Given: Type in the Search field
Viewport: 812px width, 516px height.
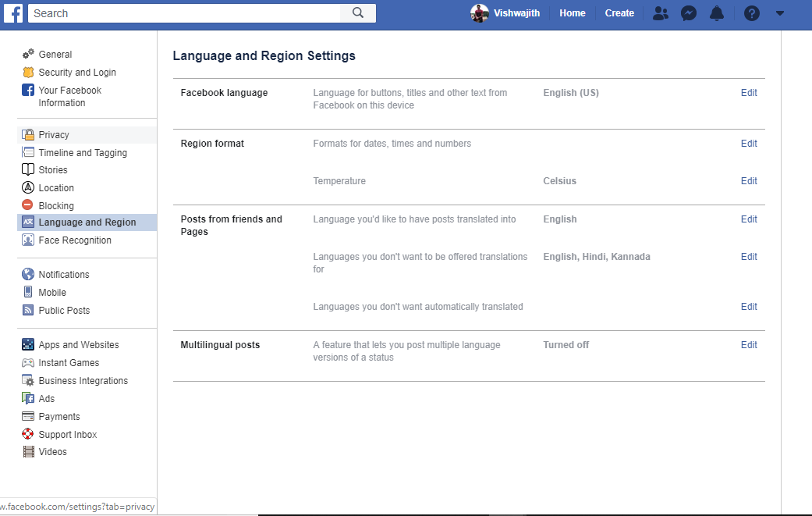Looking at the screenshot, I should (x=184, y=13).
